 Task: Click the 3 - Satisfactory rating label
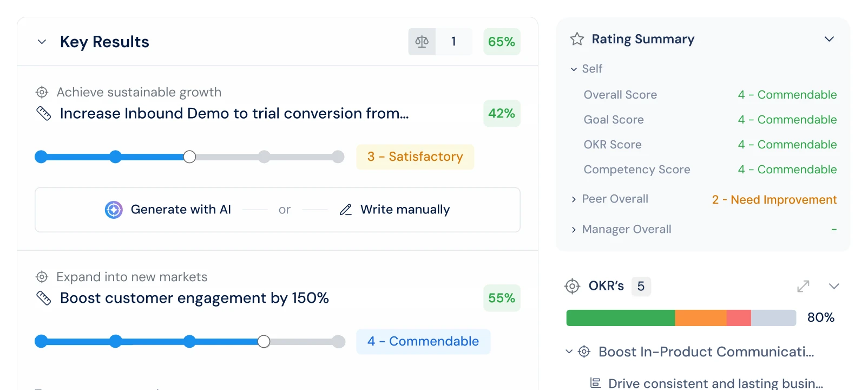(415, 157)
